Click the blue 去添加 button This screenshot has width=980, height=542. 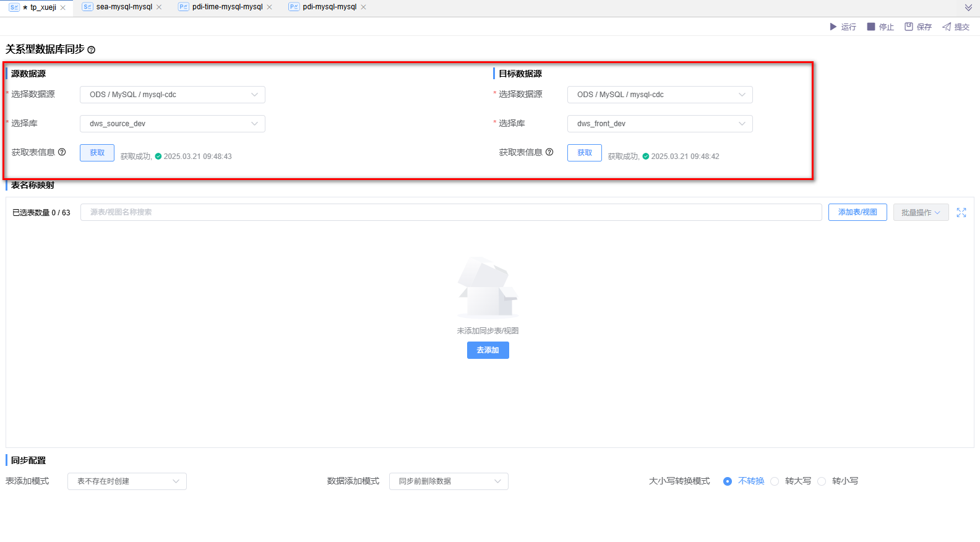point(488,350)
